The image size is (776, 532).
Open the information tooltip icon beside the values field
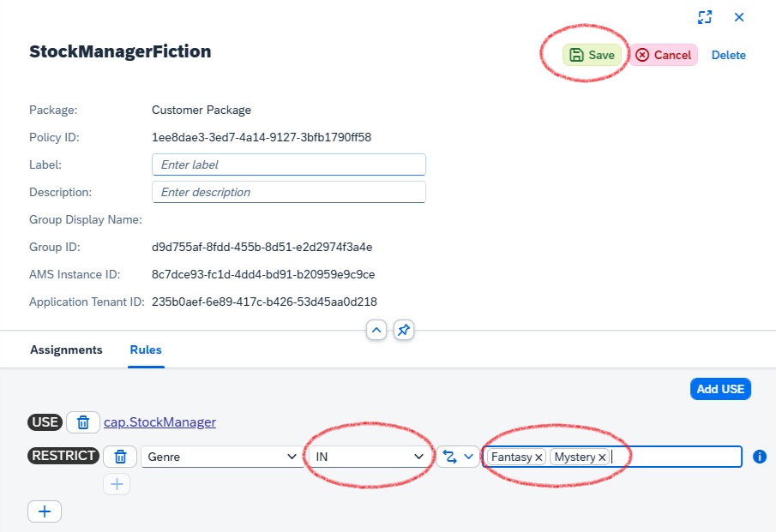[759, 456]
